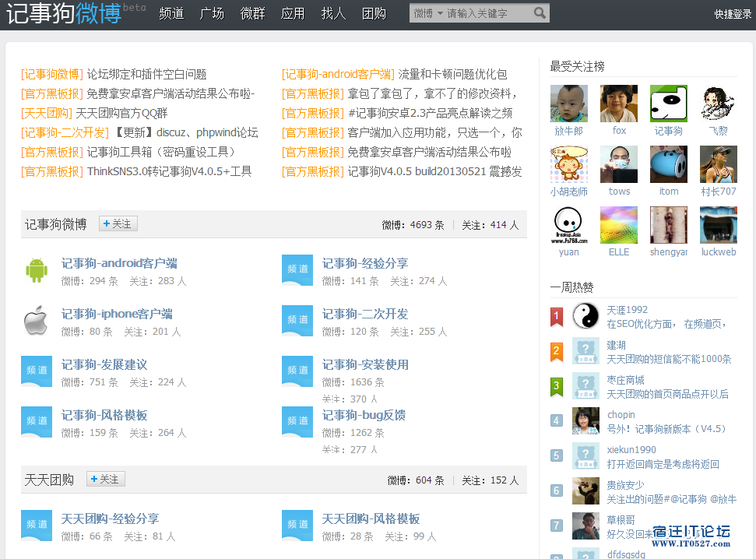Open the 天天团购-经验分享 channel link
Screen dimensions: 756x559
pos(110,519)
